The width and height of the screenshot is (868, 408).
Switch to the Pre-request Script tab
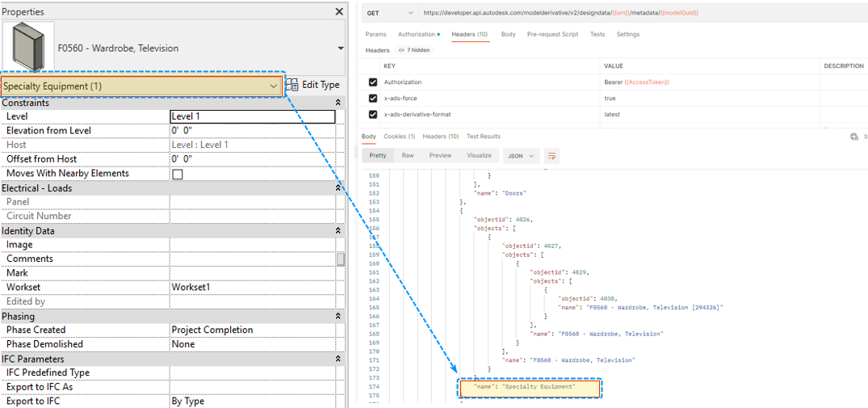tap(552, 35)
